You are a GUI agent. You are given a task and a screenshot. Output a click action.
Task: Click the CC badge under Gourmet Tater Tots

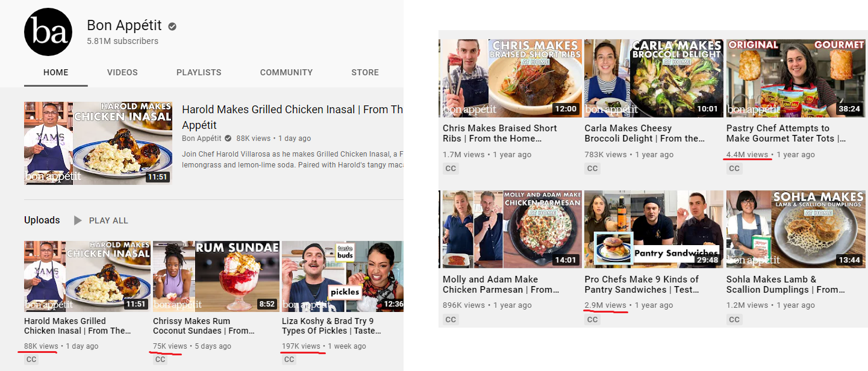tap(734, 169)
